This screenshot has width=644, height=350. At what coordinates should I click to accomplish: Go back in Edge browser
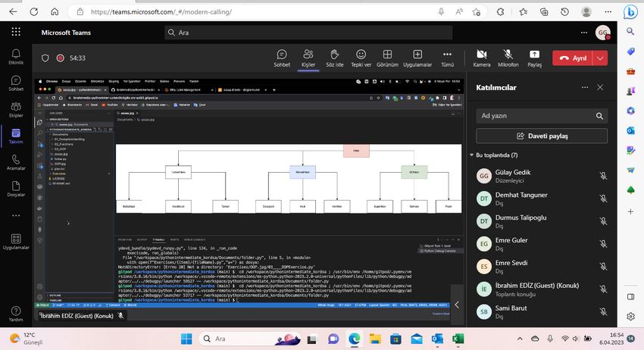coord(13,11)
